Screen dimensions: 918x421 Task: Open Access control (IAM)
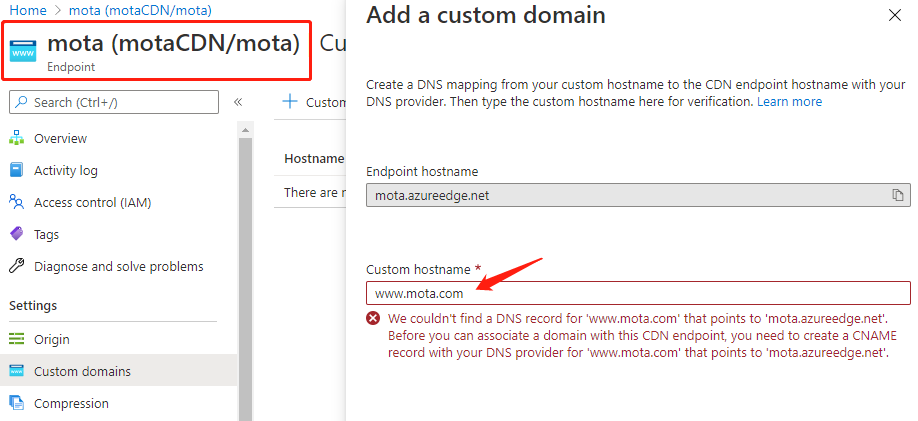point(93,203)
